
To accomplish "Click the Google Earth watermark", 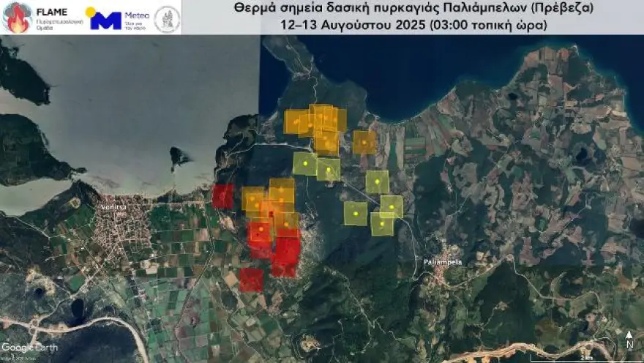I will 29,348.
